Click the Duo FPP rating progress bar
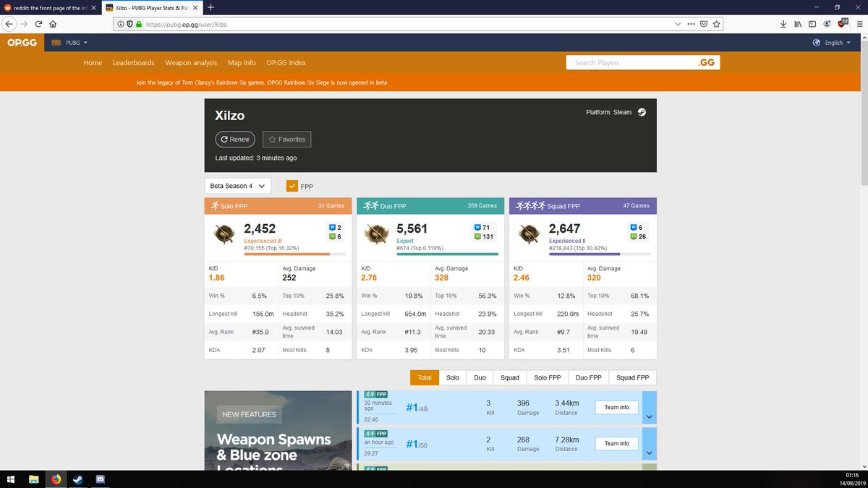 pos(448,254)
